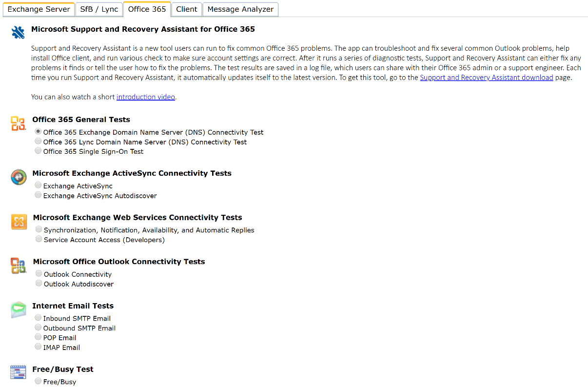Image resolution: width=588 pixels, height=390 pixels.
Task: Switch to the Client tab
Action: [187, 9]
